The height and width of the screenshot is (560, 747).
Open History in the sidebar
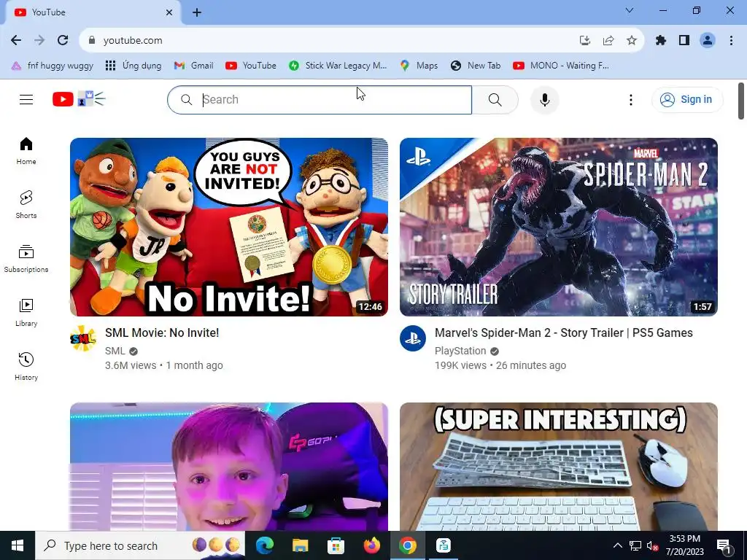coord(26,367)
